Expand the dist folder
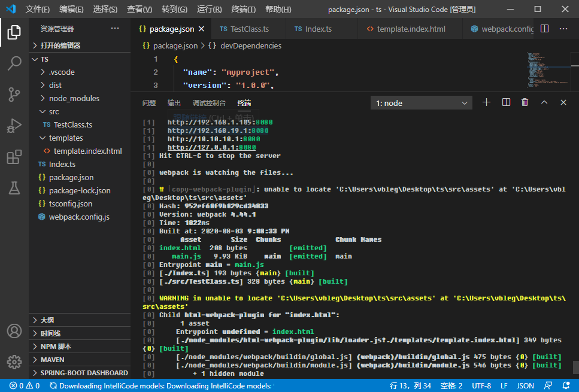This screenshot has width=579, height=392. pyautogui.click(x=80, y=85)
